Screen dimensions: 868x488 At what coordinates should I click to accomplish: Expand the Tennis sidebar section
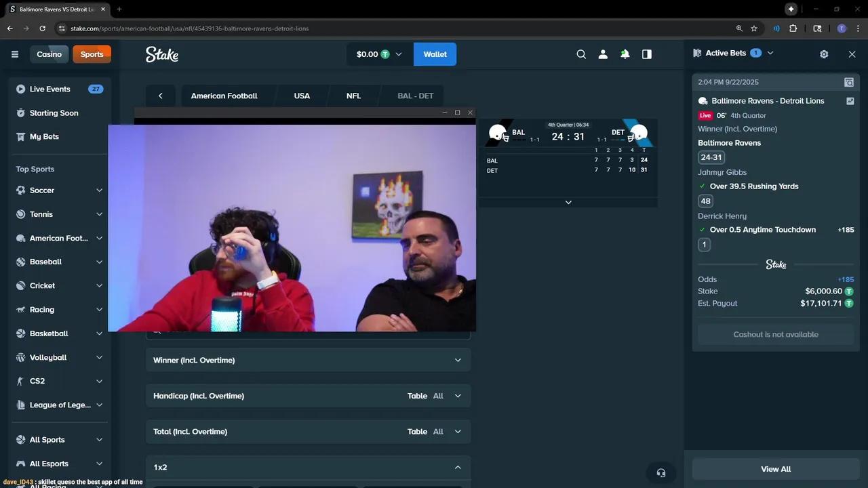[99, 214]
